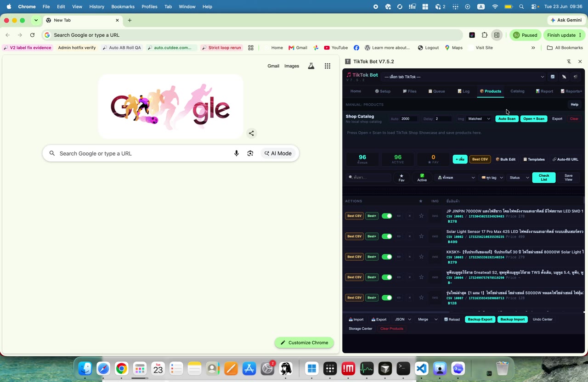Open the Bookmarks menu in menu bar
The width and height of the screenshot is (588, 382).
coord(123,6)
